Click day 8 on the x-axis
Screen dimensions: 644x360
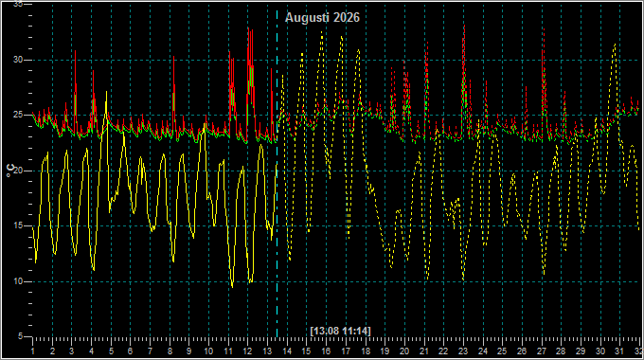coord(170,351)
